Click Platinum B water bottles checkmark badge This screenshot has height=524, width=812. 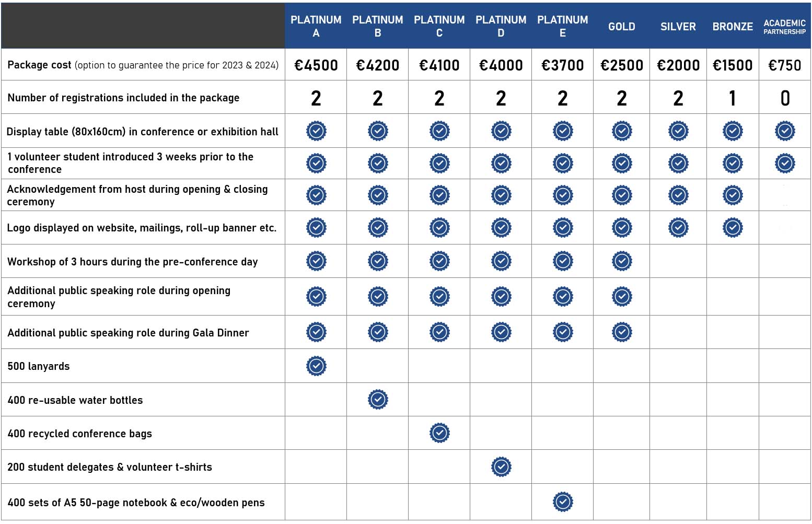pyautogui.click(x=378, y=400)
